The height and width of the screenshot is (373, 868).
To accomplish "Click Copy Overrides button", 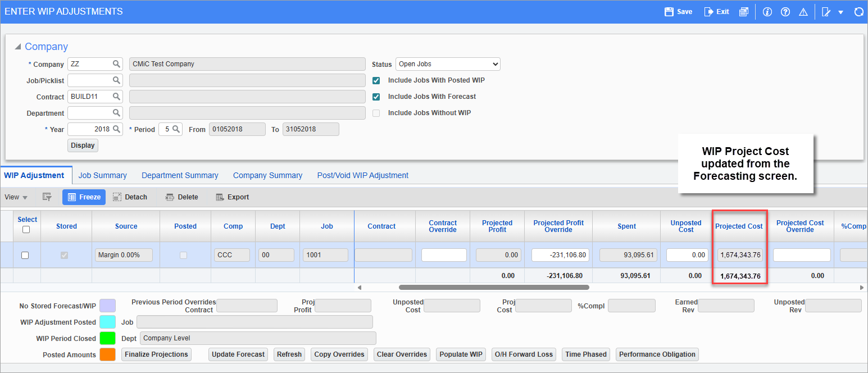I will click(339, 354).
